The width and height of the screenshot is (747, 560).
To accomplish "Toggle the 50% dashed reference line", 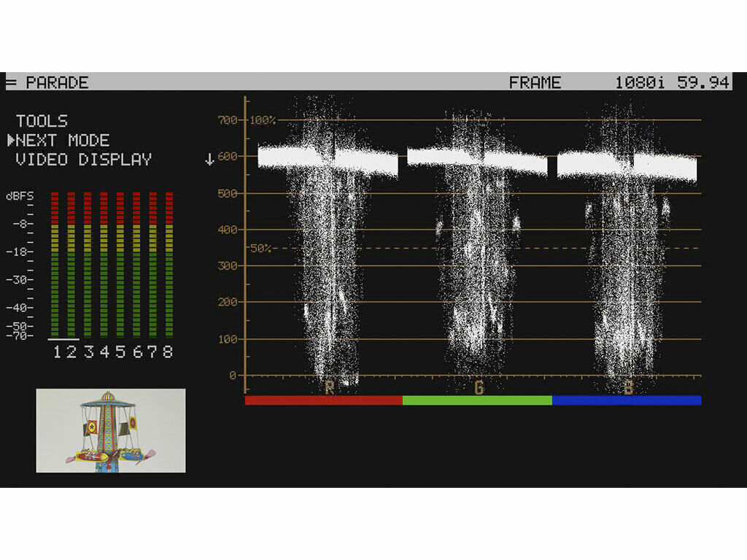I will point(260,248).
